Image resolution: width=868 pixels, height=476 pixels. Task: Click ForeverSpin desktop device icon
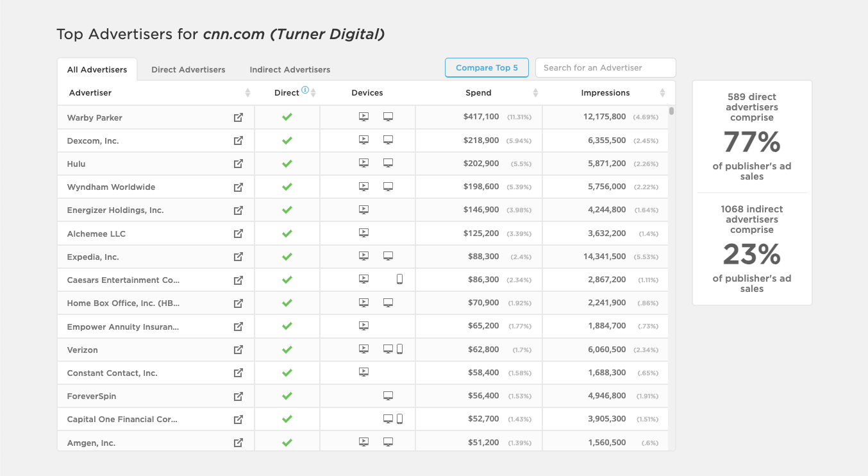[388, 395]
